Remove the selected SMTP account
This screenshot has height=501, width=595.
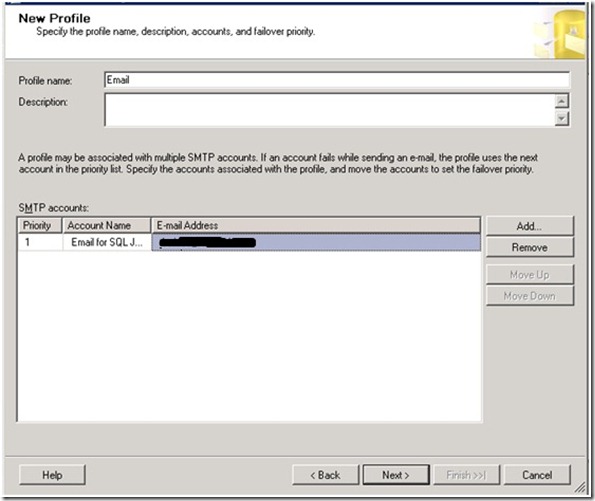pos(530,247)
